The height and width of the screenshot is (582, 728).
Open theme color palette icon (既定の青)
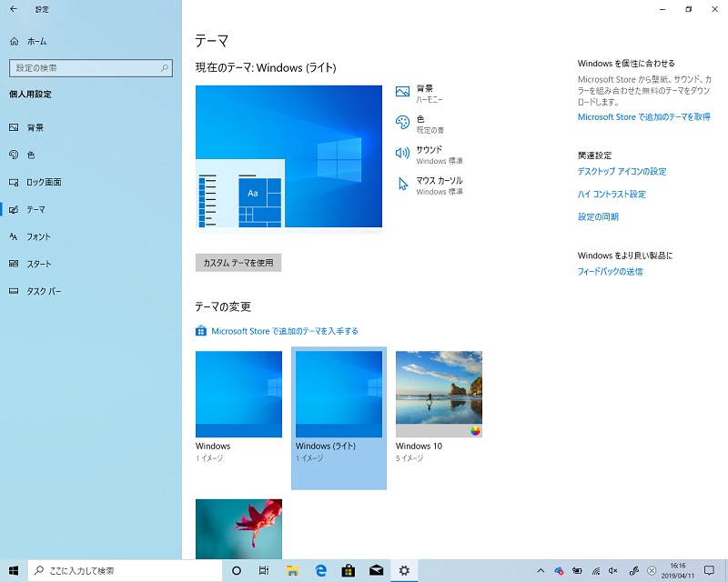tap(402, 122)
